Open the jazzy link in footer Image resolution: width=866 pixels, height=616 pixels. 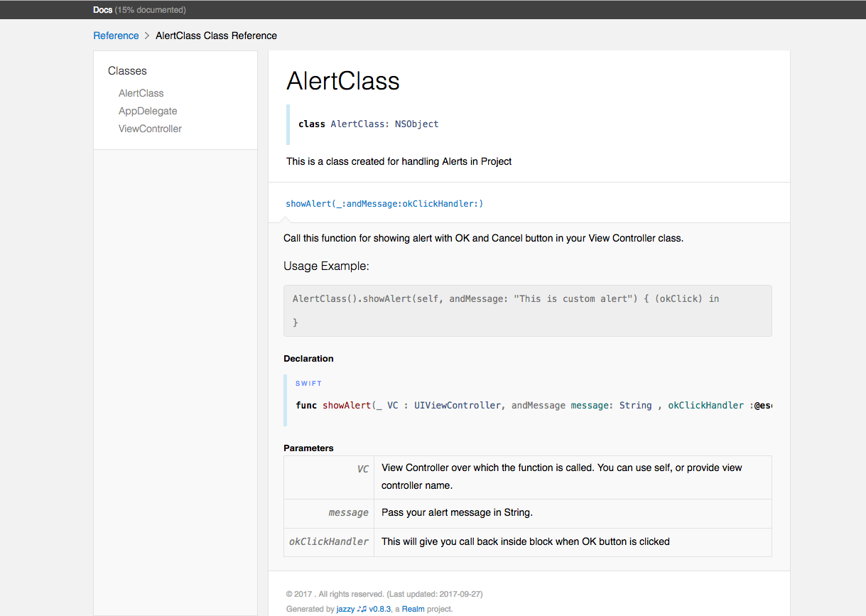click(345, 609)
